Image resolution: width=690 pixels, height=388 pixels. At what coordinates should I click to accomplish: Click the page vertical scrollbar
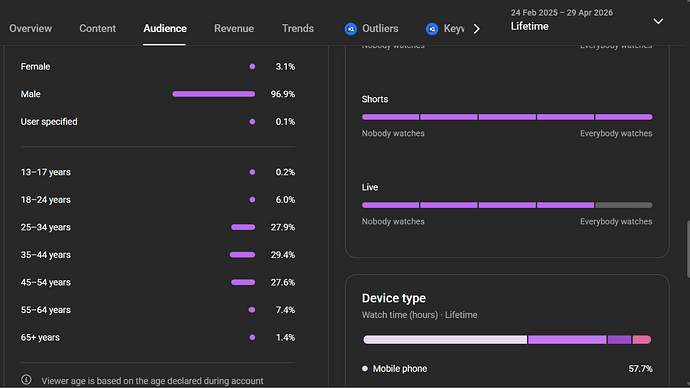click(688, 249)
